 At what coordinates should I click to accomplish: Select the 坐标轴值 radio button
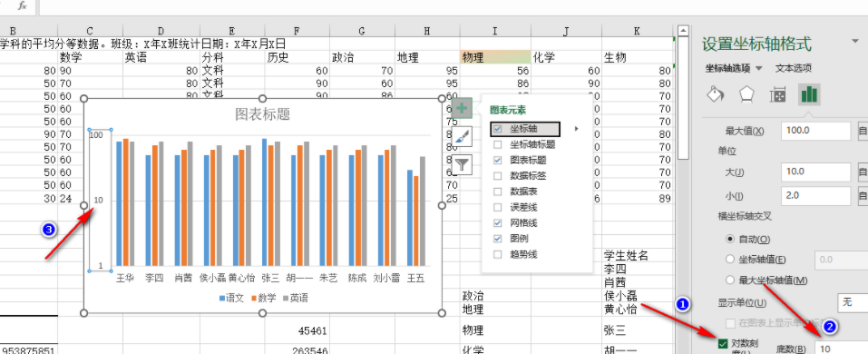click(x=730, y=260)
